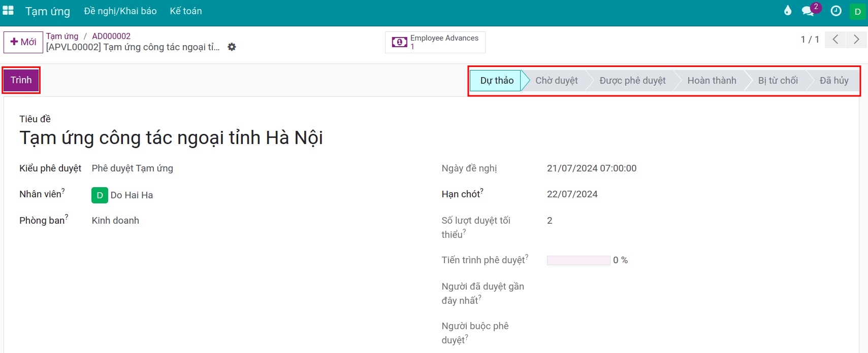This screenshot has width=868, height=353.
Task: Click deadline value 22/07/2024
Action: (x=572, y=194)
